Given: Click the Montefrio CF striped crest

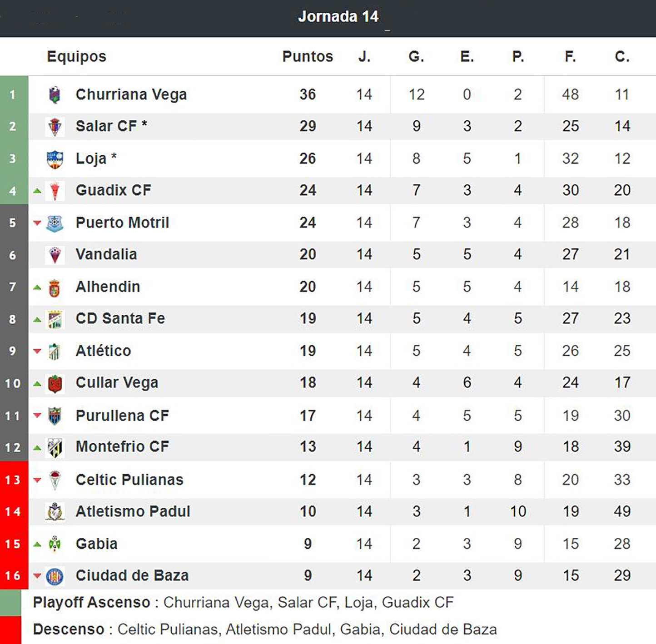Looking at the screenshot, I should point(55,447).
